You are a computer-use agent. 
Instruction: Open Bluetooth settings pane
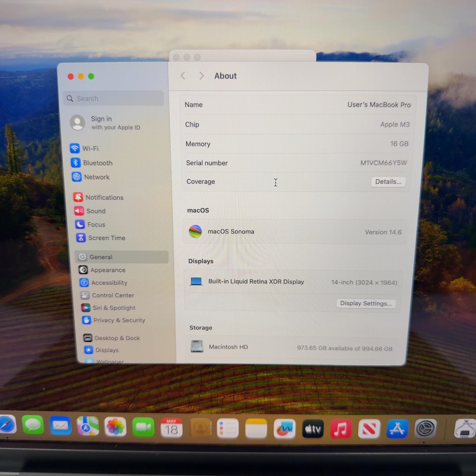click(92, 163)
